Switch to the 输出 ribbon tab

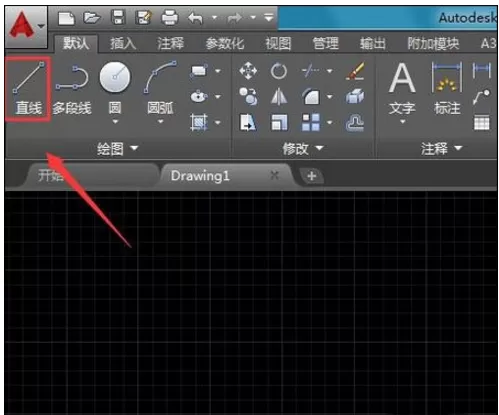(373, 43)
